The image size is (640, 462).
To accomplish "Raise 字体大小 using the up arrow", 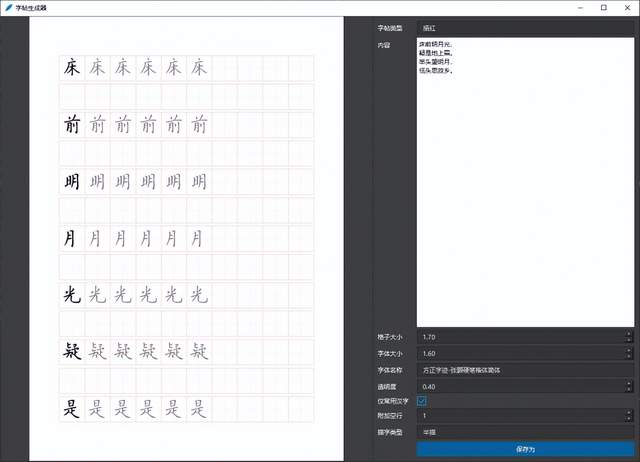I will 629,350.
